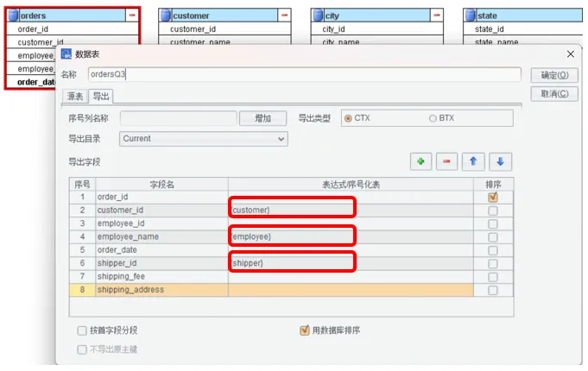
Task: Toggle sort checkbox for shipping_fee row
Action: (x=493, y=277)
